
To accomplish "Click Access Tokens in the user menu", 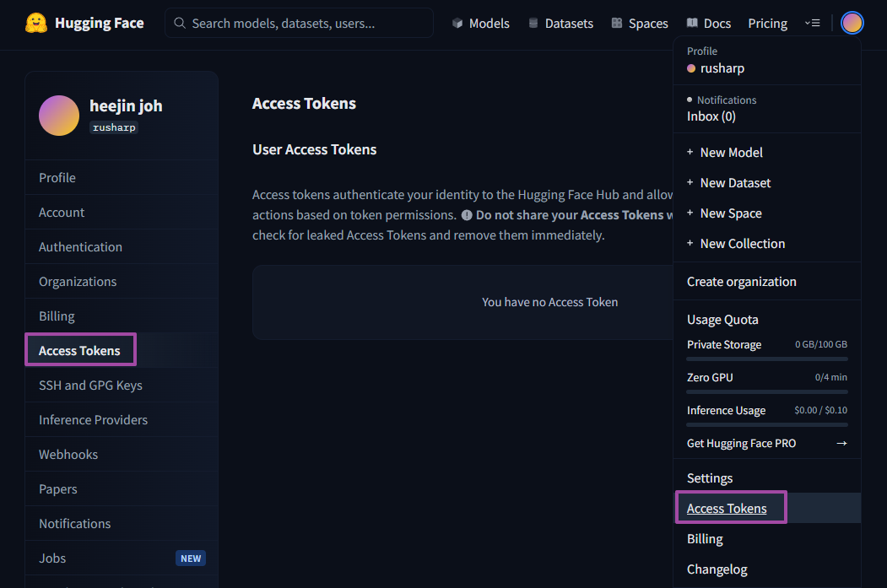I will coord(767,509).
